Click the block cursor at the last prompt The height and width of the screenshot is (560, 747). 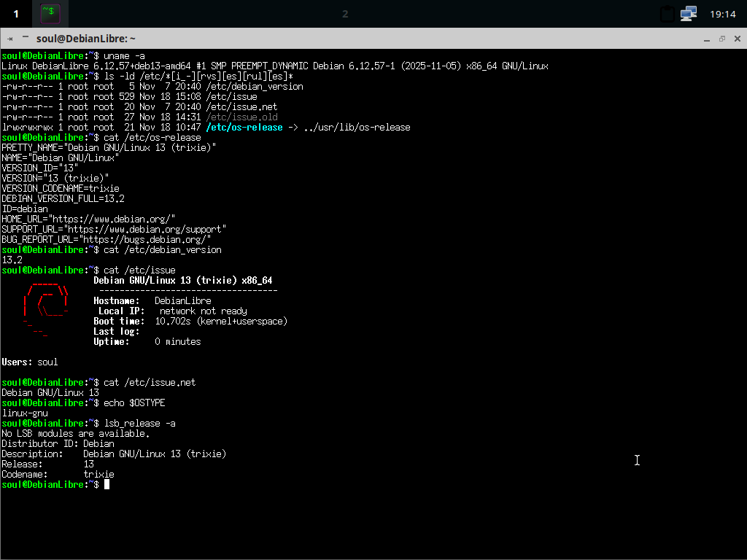pyautogui.click(x=107, y=485)
